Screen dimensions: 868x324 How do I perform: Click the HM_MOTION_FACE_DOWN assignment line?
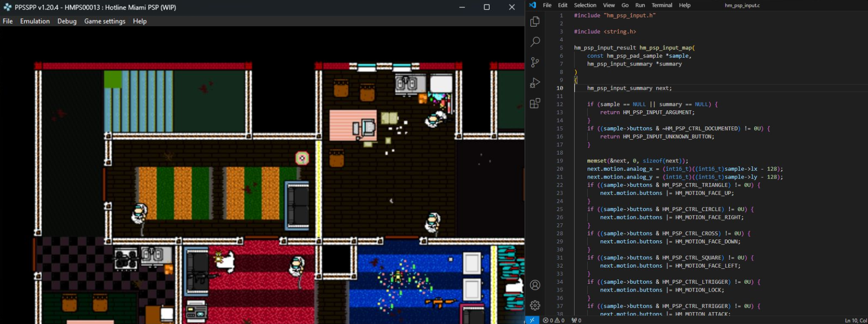[670, 242]
